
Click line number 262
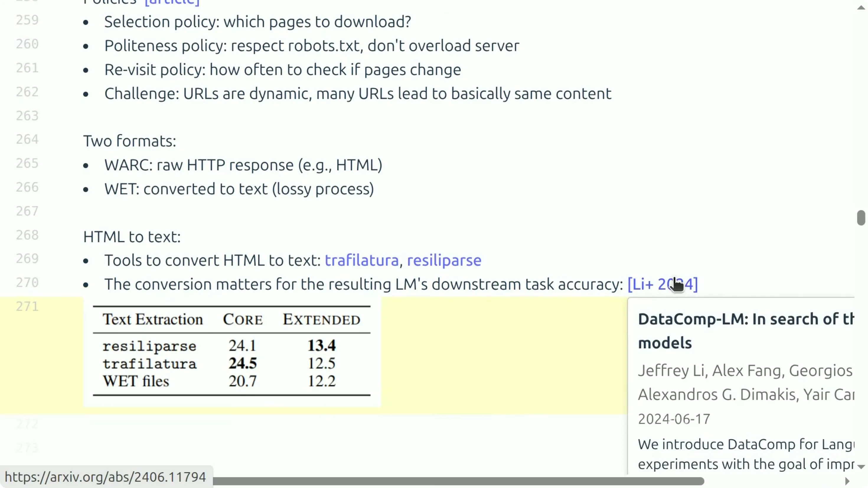[x=27, y=92]
